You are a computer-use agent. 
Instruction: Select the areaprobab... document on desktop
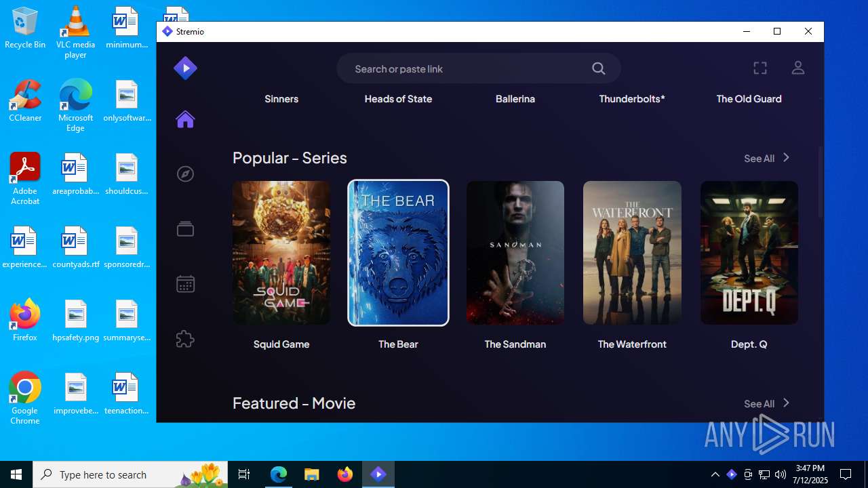tap(75, 175)
